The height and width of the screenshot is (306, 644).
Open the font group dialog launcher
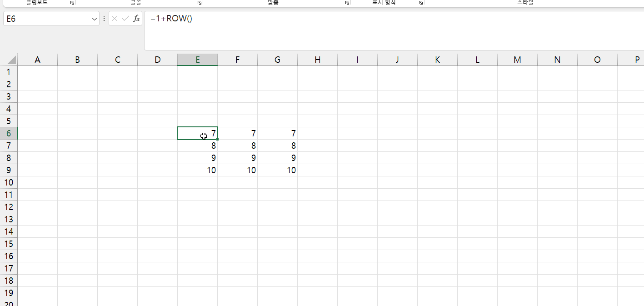(199, 3)
